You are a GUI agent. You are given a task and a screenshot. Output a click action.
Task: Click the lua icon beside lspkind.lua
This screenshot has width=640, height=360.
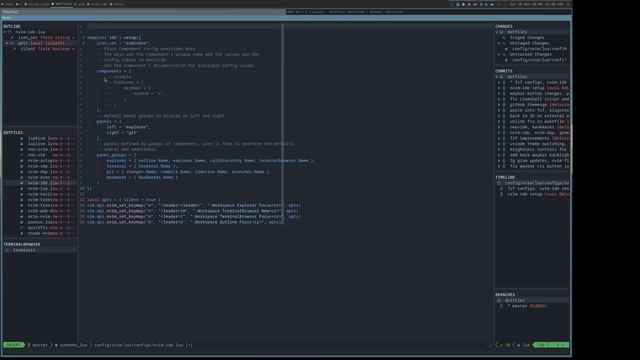(22, 138)
